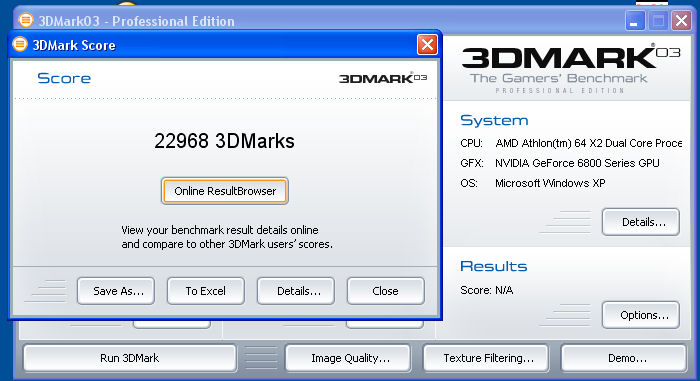
Task: Click the '3DMark Score' dialog title text
Action: coord(74,45)
